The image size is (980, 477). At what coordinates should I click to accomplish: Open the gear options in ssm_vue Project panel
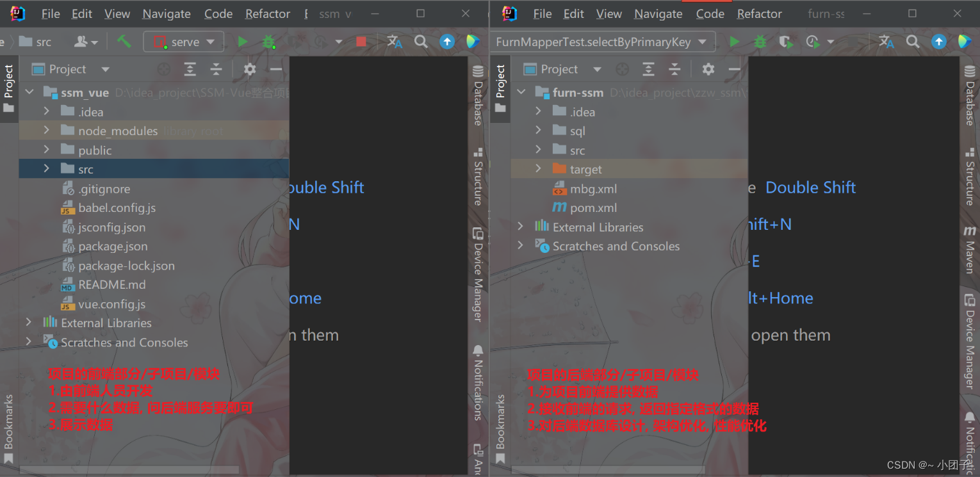pyautogui.click(x=250, y=69)
